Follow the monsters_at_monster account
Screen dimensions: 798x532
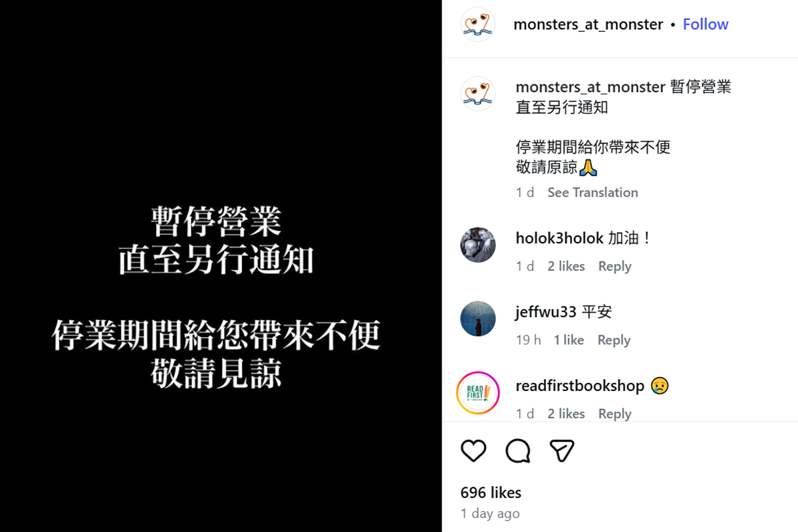(x=706, y=25)
